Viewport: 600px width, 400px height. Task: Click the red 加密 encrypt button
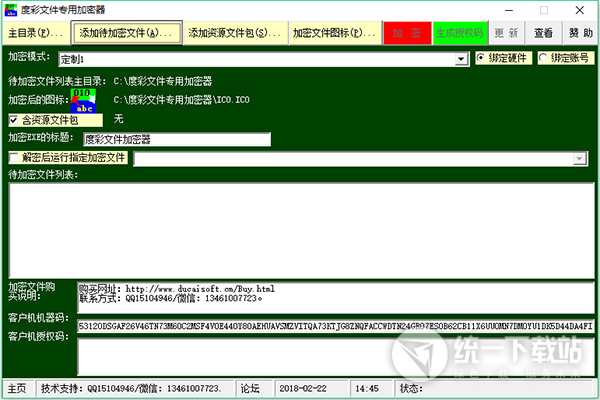coord(407,33)
